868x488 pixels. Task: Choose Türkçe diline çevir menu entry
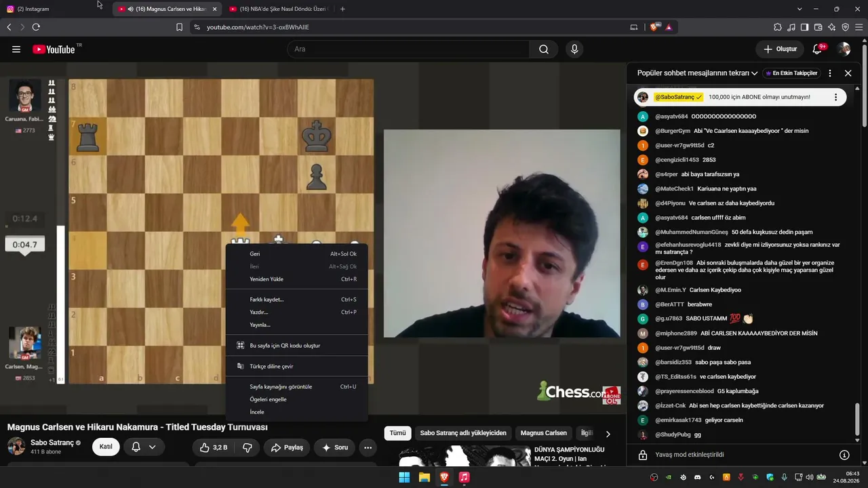(x=296, y=367)
